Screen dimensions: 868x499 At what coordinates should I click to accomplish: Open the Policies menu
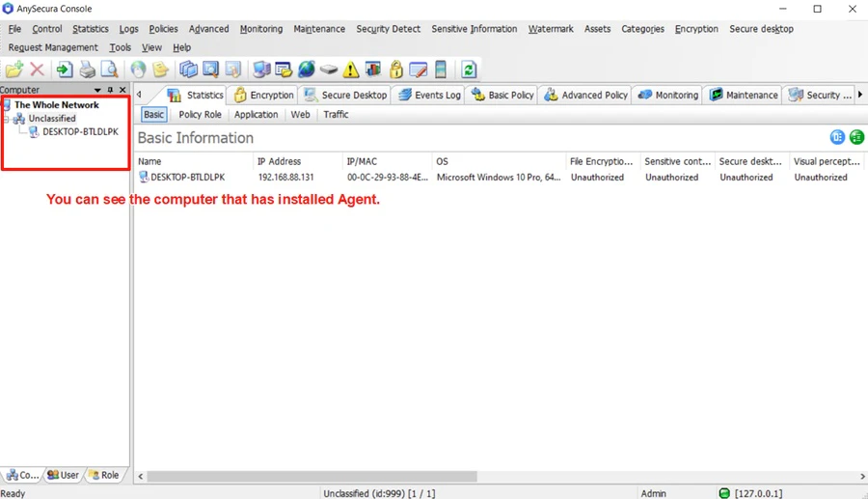(x=163, y=29)
